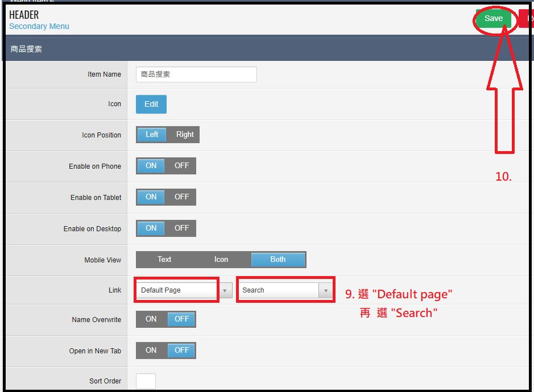The height and width of the screenshot is (392, 534).
Task: Click the arrow beside Default Page dropdown
Action: [226, 291]
